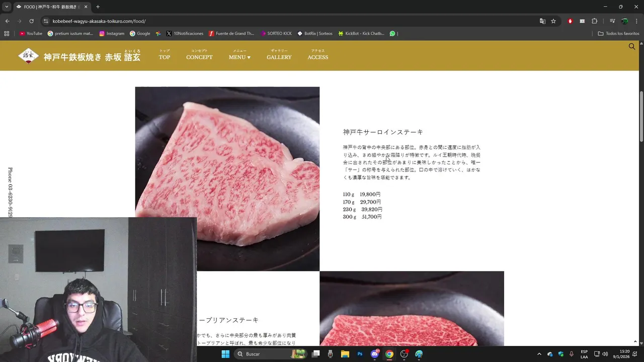This screenshot has height=362, width=644.
Task: Click the Chateaubriand steak photo
Action: click(412, 309)
